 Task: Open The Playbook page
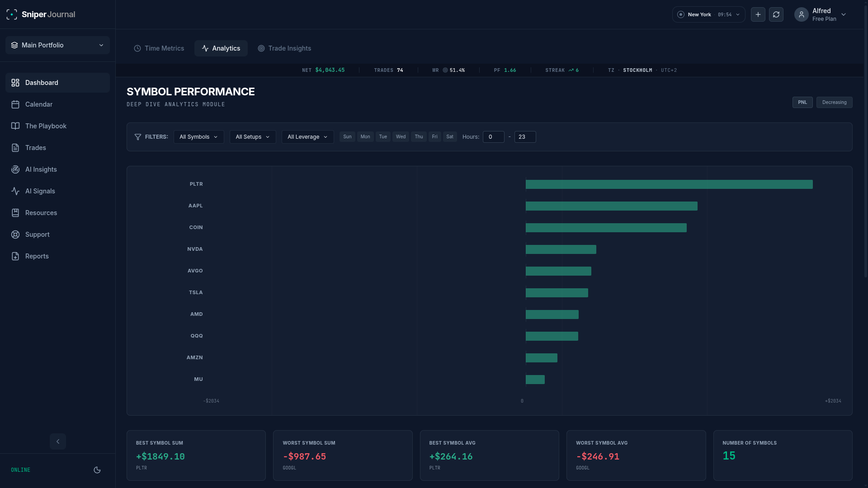point(58,126)
